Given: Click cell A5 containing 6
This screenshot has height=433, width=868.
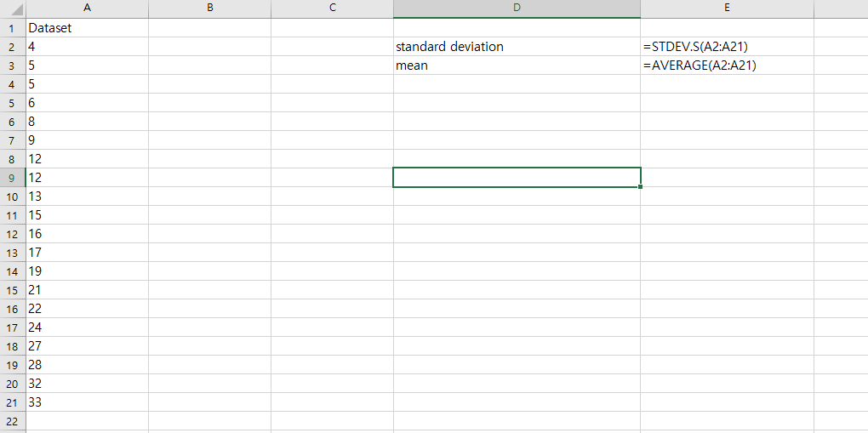Looking at the screenshot, I should [87, 102].
